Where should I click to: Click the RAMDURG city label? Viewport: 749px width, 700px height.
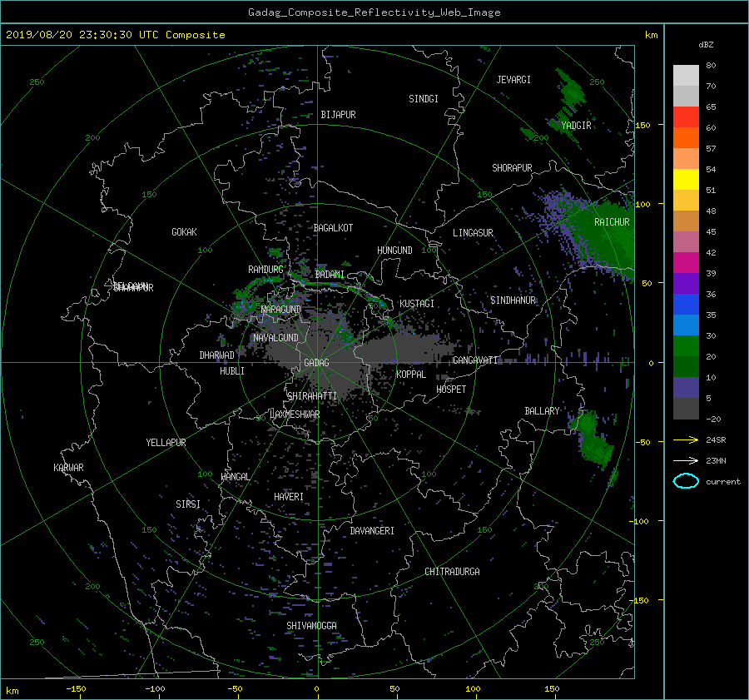(265, 270)
